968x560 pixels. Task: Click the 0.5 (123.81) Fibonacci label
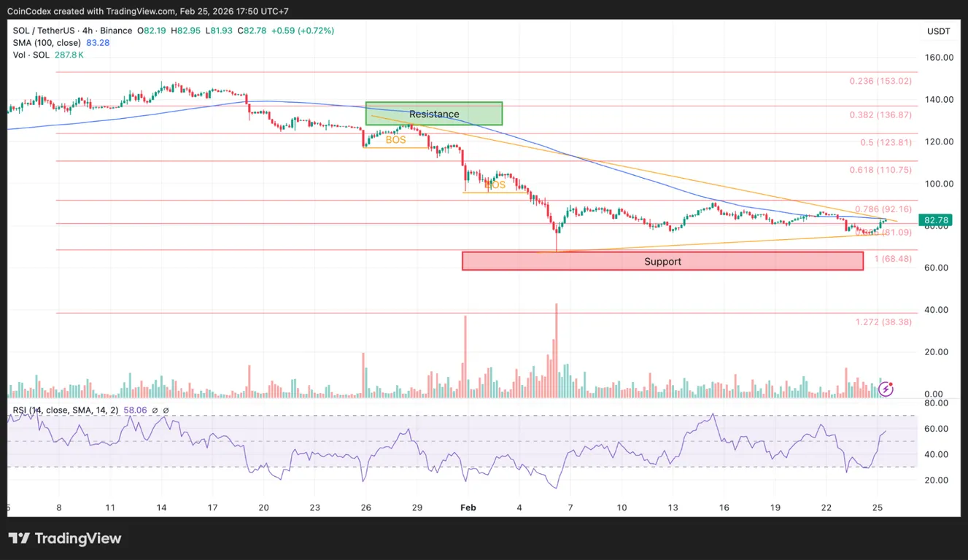pos(886,142)
